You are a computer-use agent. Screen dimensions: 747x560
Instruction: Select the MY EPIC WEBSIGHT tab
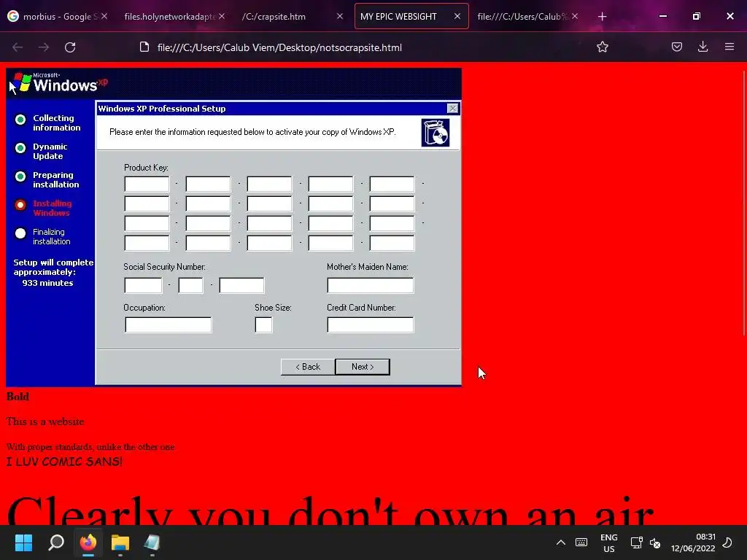click(x=411, y=16)
